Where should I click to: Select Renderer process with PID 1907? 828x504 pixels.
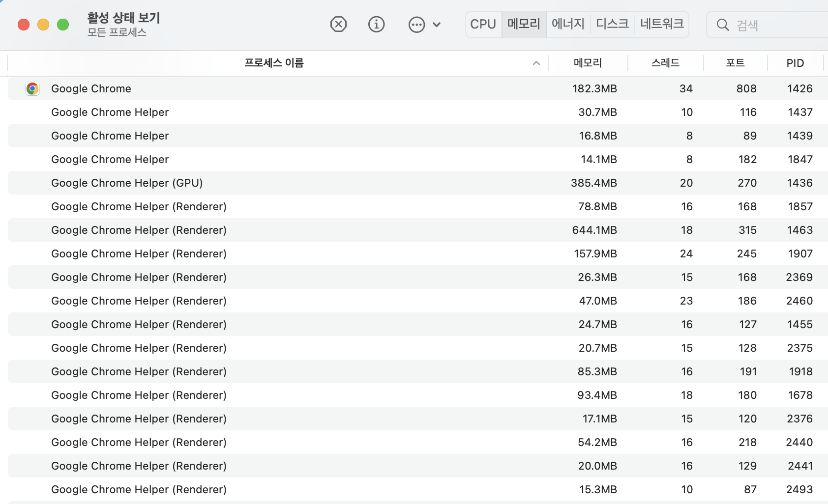click(x=418, y=253)
